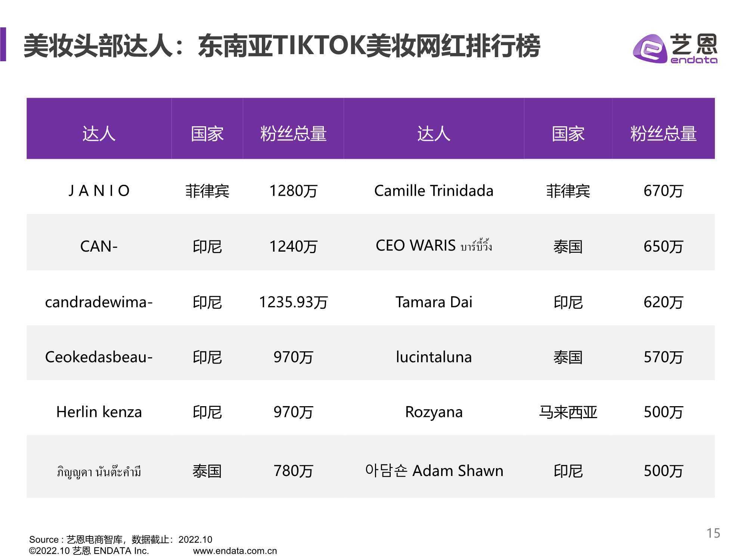Select the Thai-script name ภิญญดา นันต๊ะคำมี
Image resolution: width=747 pixels, height=560 pixels.
click(x=99, y=472)
